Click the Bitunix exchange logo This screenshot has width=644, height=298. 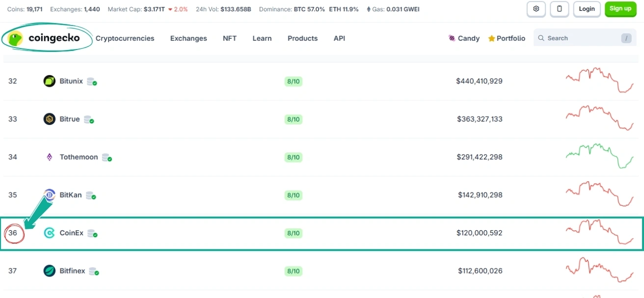click(x=50, y=81)
